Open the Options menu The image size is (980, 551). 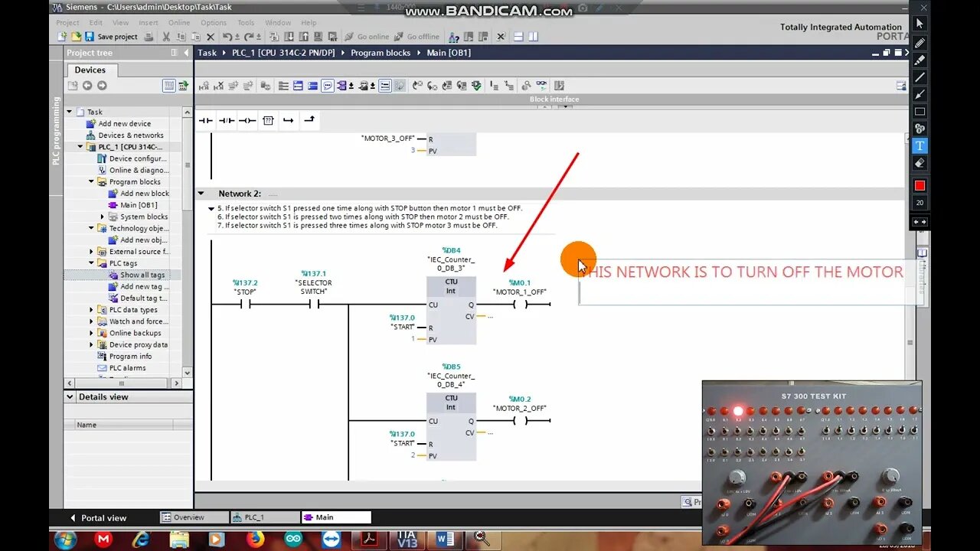pos(214,22)
